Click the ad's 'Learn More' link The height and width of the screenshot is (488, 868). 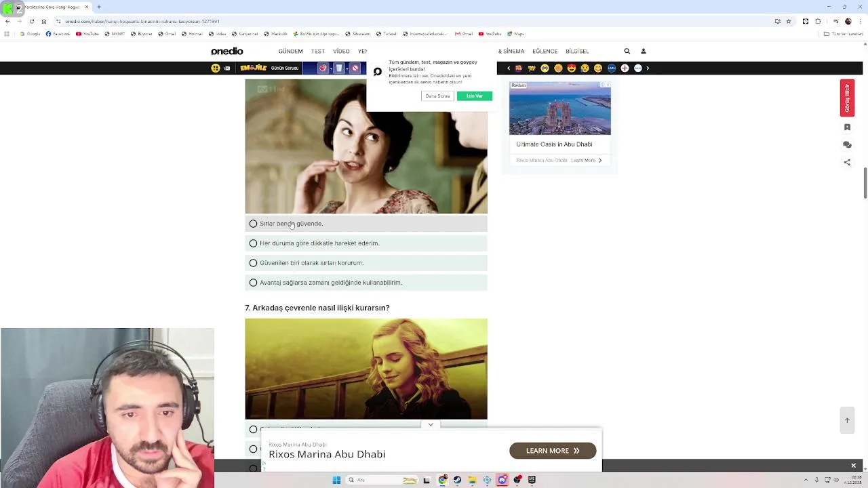(586, 161)
